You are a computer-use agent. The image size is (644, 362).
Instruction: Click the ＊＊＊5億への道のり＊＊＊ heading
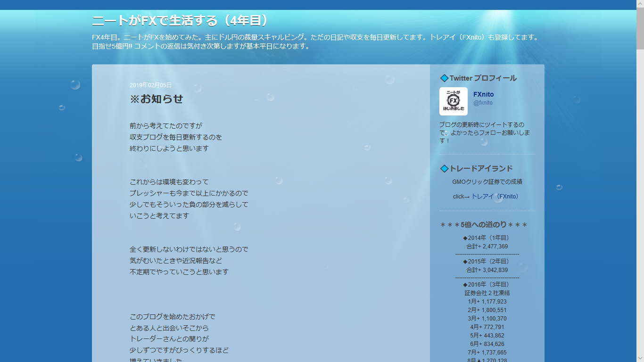click(x=484, y=225)
